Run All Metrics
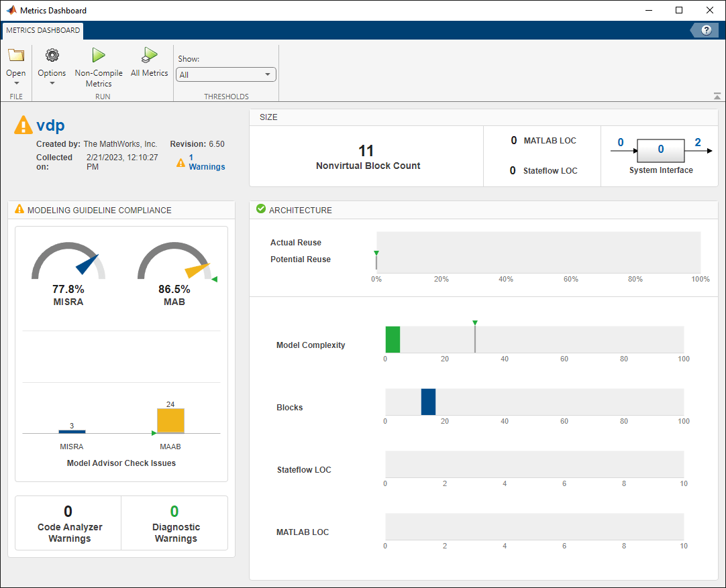 click(150, 56)
